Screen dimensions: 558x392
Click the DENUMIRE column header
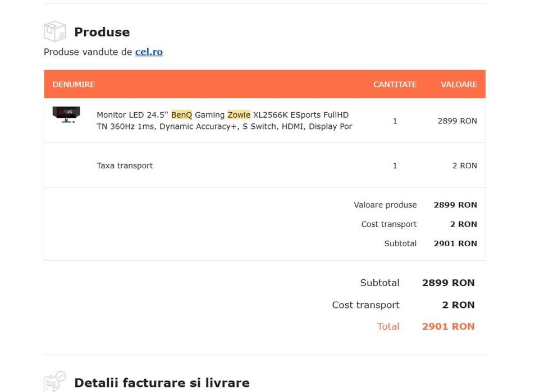[x=74, y=85]
